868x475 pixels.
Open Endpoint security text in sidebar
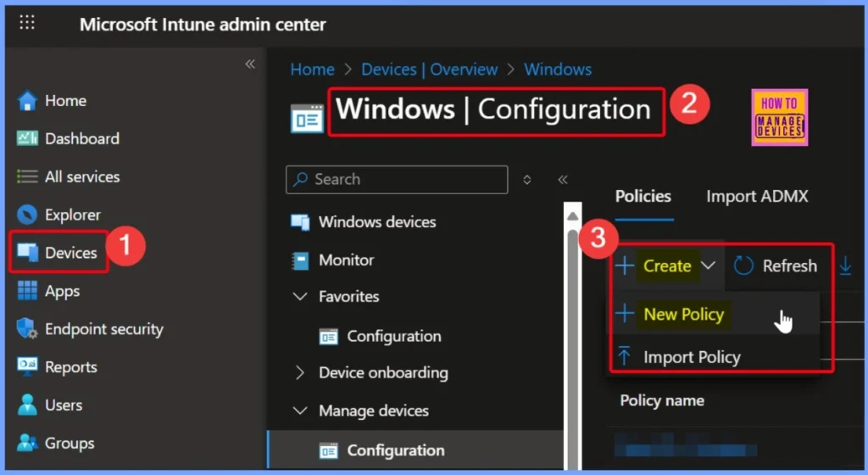(x=104, y=329)
